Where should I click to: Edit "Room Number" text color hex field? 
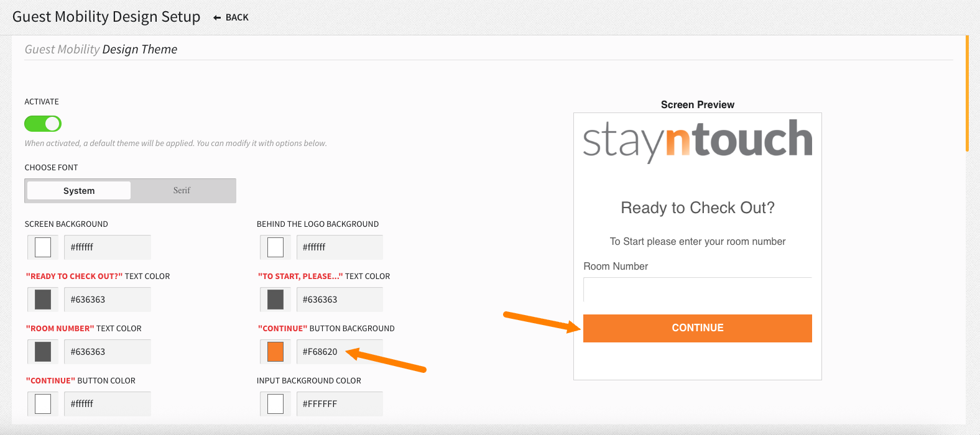[x=108, y=352]
